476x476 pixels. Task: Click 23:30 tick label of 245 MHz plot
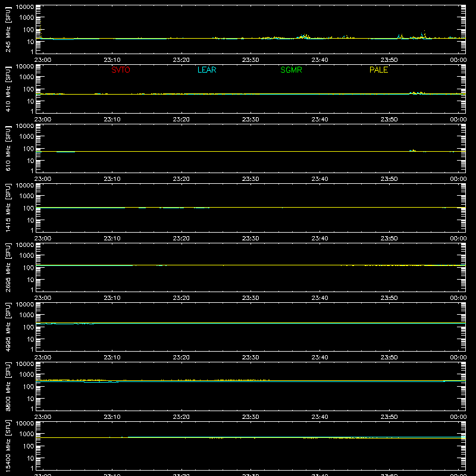pyautogui.click(x=250, y=60)
